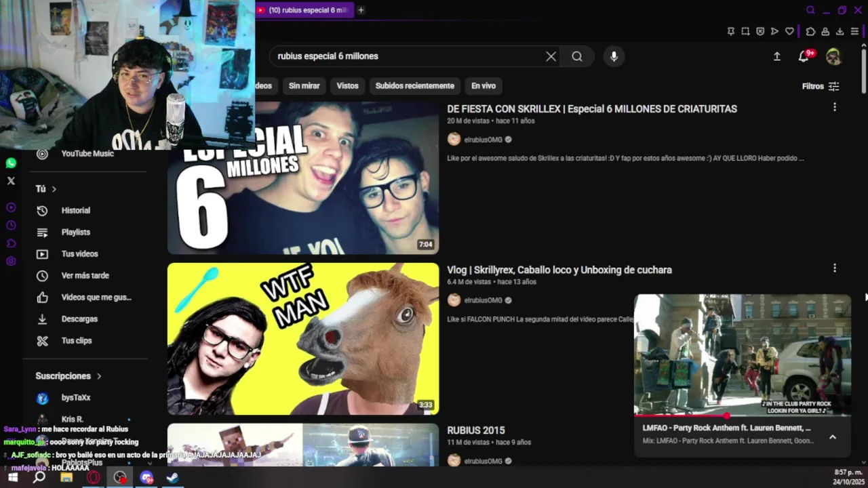Click the send flow arrow icon
This screenshot has width=868, height=488.
click(x=774, y=31)
